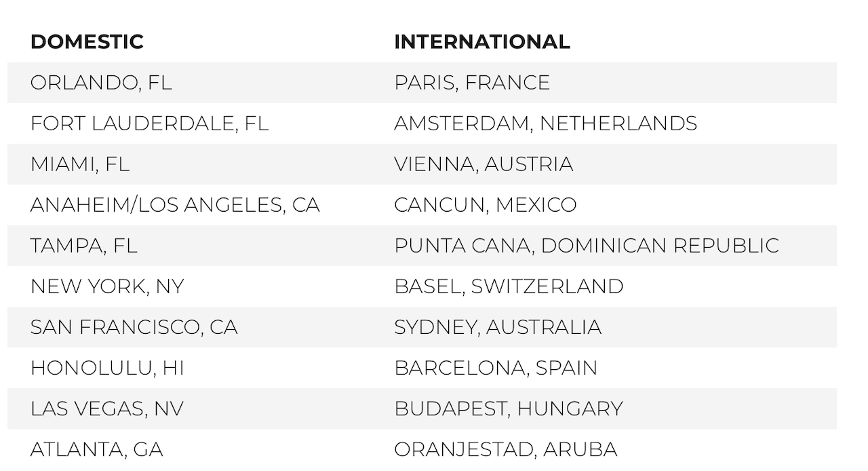
Task: Click on Tampa, FL
Action: (x=83, y=246)
